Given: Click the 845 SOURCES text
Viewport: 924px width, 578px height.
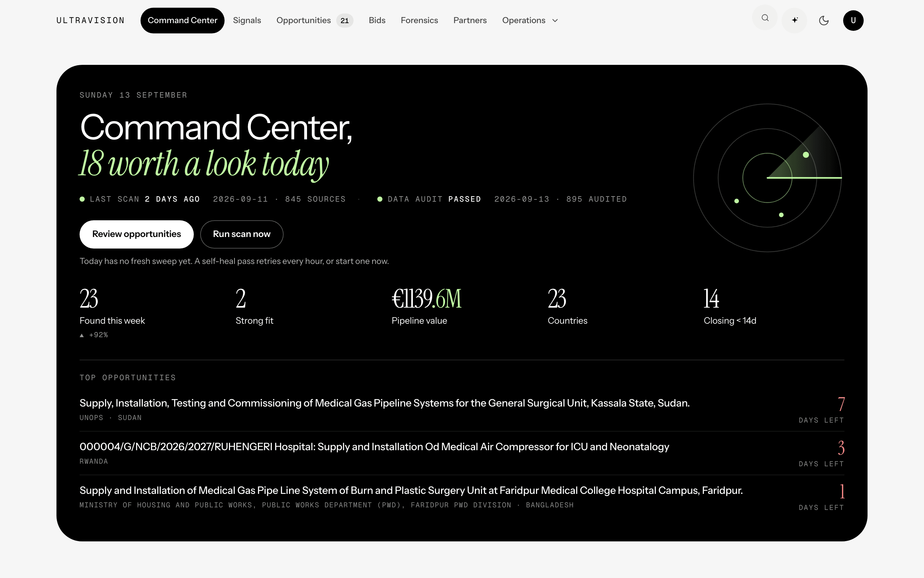Looking at the screenshot, I should [315, 199].
